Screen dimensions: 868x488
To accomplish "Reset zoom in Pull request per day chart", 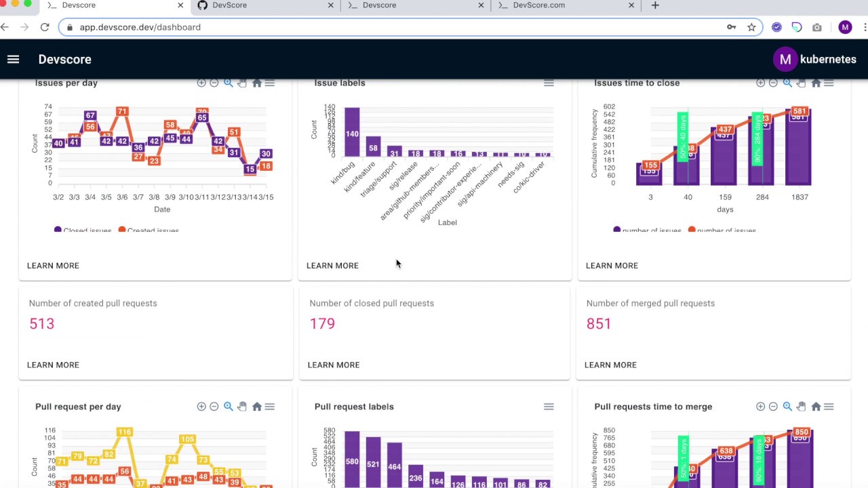I will coord(257,407).
